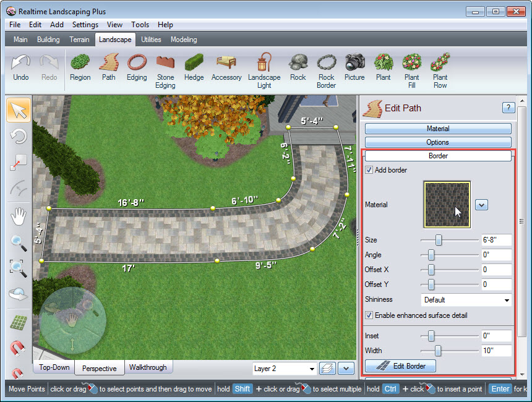Choose the Plant Row tool
This screenshot has height=402, width=532.
[440, 71]
